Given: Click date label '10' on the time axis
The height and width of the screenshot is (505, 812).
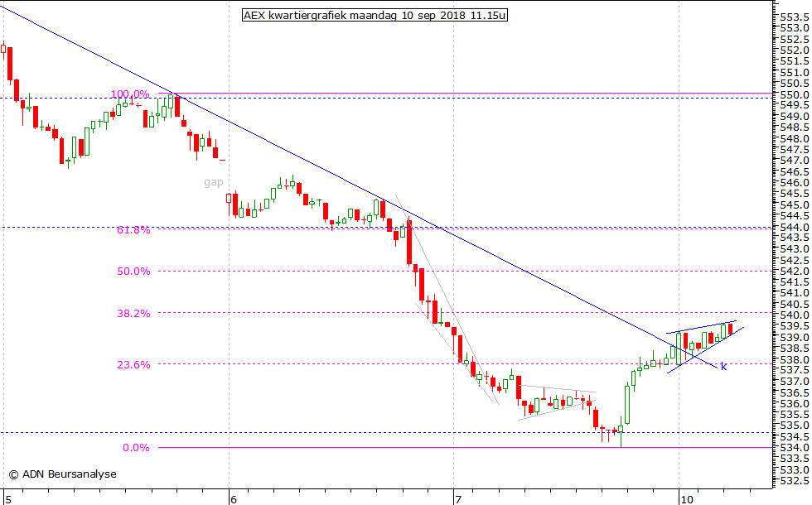Looking at the screenshot, I should (x=687, y=499).
